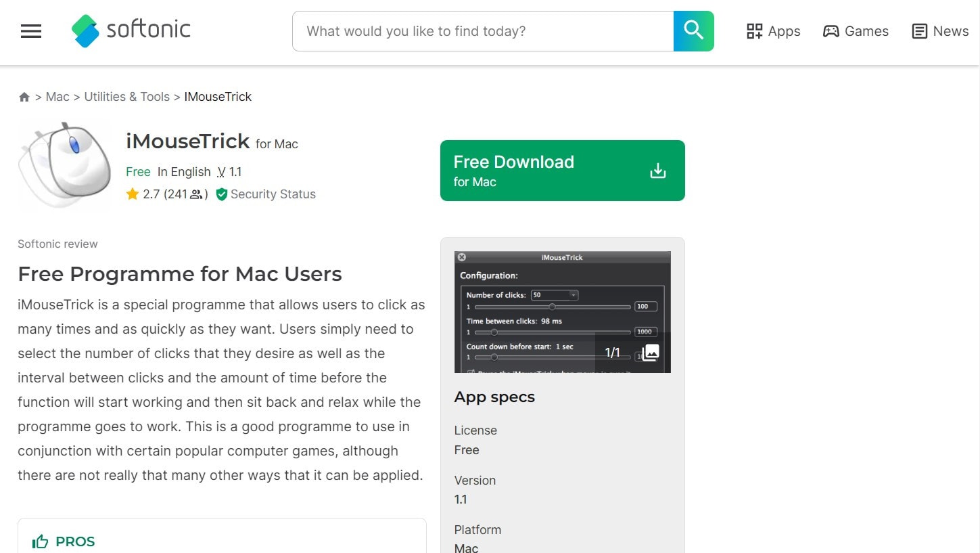Open the Number of clicks dropdown in screenshot
The height and width of the screenshot is (553, 980).
[x=555, y=295]
